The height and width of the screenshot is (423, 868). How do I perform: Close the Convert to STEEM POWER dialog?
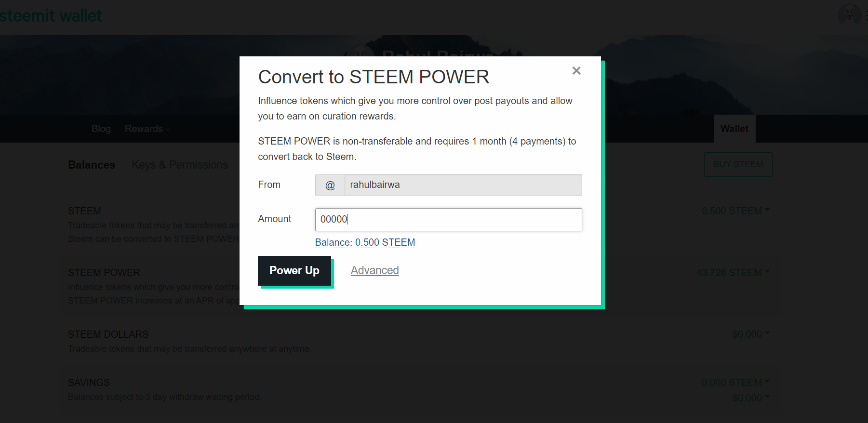(576, 71)
